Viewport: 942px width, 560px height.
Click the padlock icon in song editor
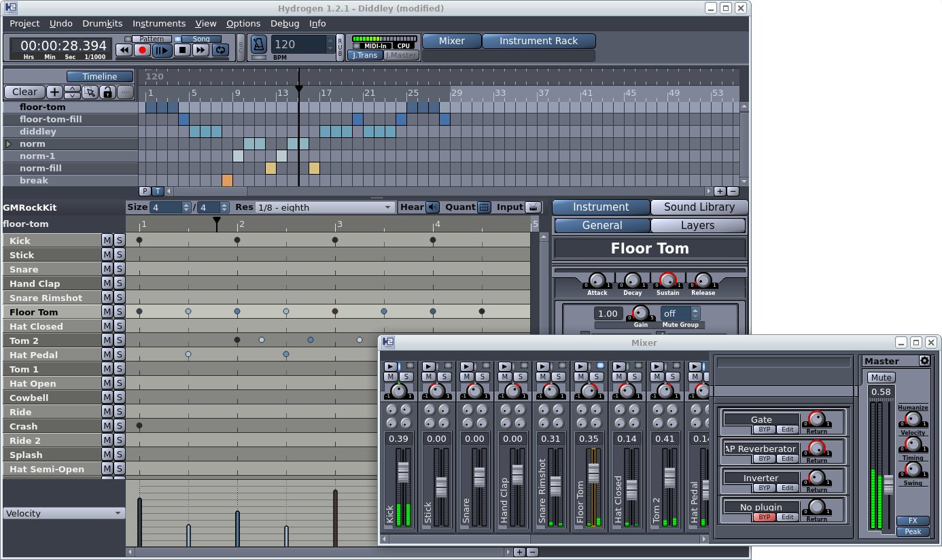(107, 92)
